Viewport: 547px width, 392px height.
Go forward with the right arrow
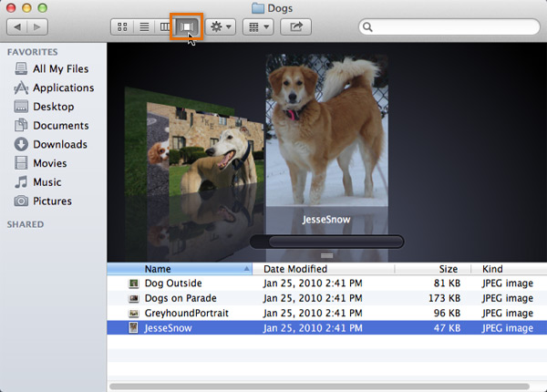coord(37,26)
